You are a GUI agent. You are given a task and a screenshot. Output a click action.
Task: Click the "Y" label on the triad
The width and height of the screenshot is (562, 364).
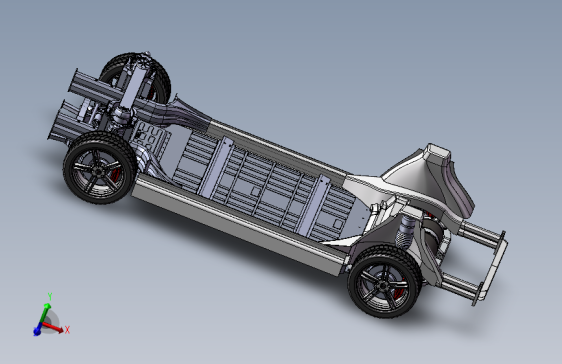(x=50, y=297)
